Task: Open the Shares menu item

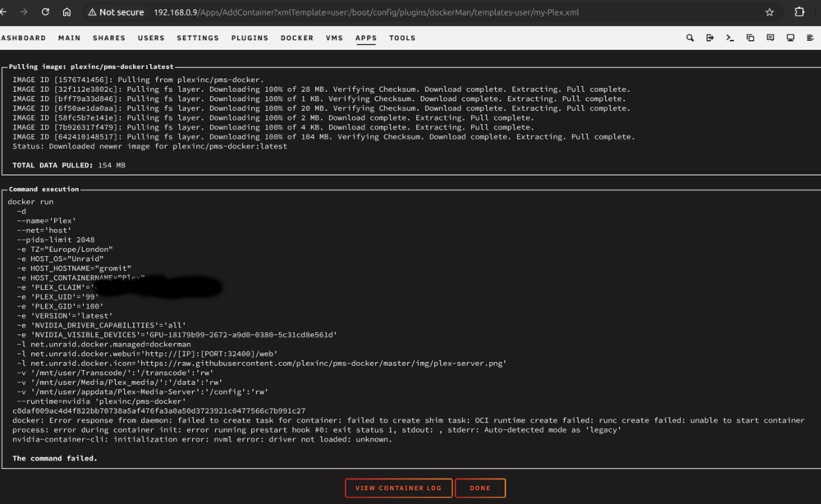Action: pyautogui.click(x=109, y=39)
